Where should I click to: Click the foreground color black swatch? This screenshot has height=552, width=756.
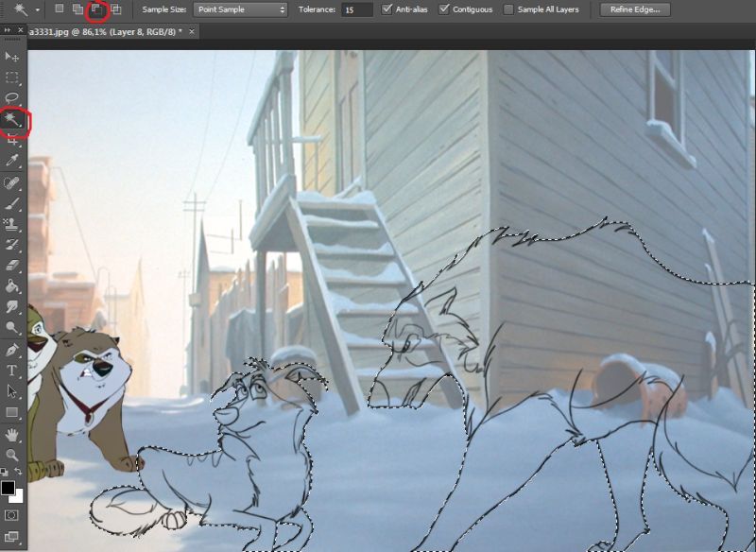(x=8, y=488)
